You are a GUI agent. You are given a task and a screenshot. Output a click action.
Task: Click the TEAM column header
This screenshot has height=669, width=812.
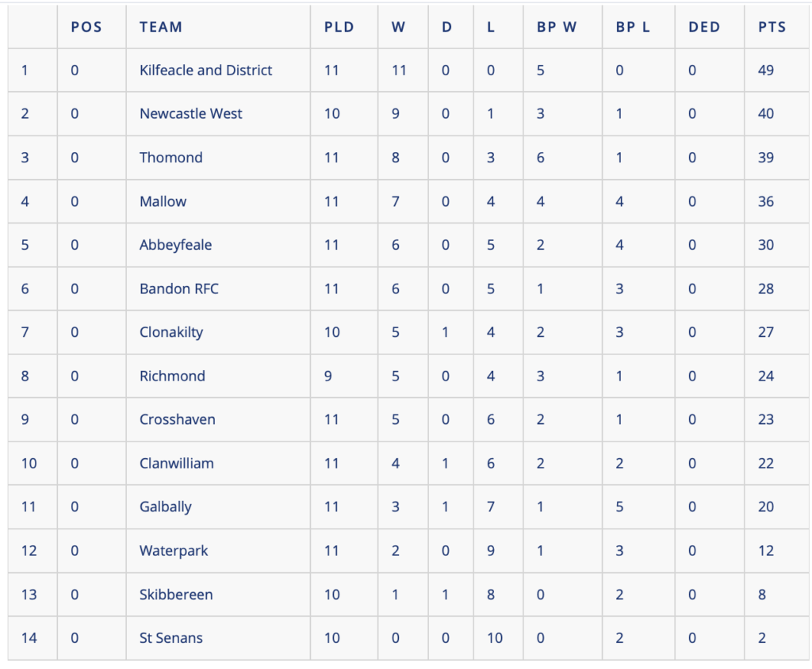160,27
